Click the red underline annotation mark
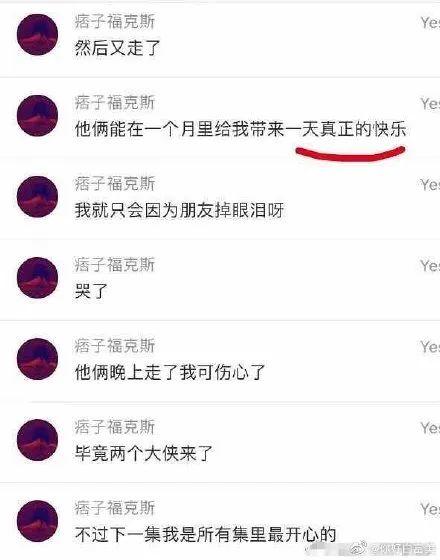 350,154
